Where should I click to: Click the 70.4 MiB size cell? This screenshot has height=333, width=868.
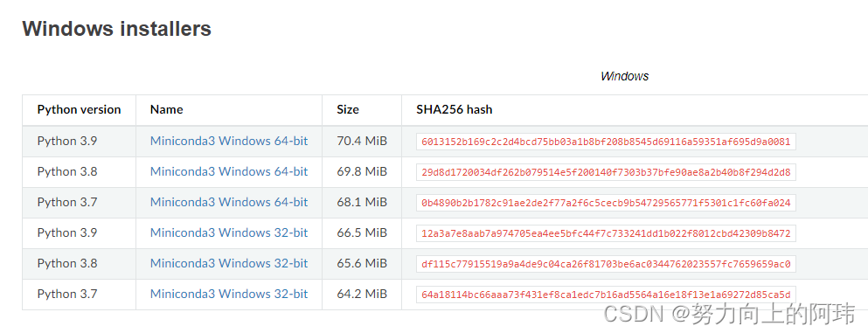coord(362,141)
